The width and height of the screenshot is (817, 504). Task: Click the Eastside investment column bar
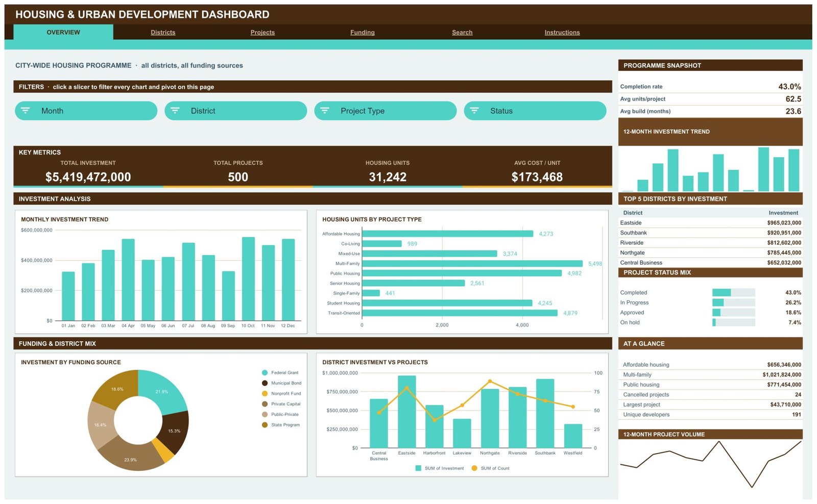click(407, 412)
